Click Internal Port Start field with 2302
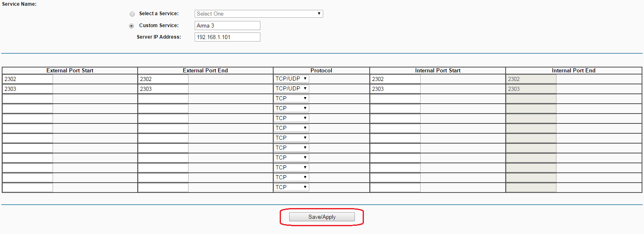Viewport: 644px width, 234px height. pyautogui.click(x=396, y=79)
